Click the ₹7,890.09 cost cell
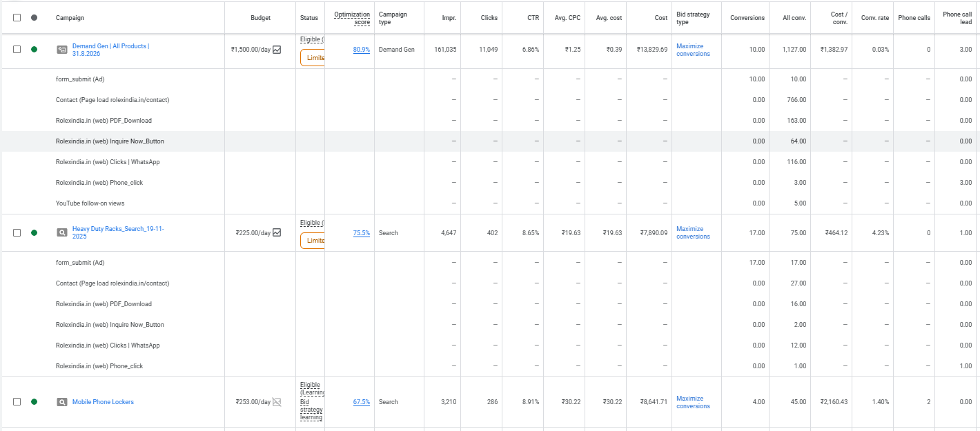The width and height of the screenshot is (980, 431). [x=654, y=233]
